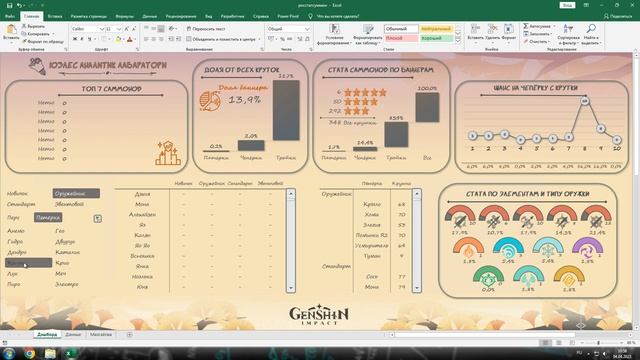The width and height of the screenshot is (640, 360).
Task: Switch to the Данные ribbon tab
Action: point(150,16)
